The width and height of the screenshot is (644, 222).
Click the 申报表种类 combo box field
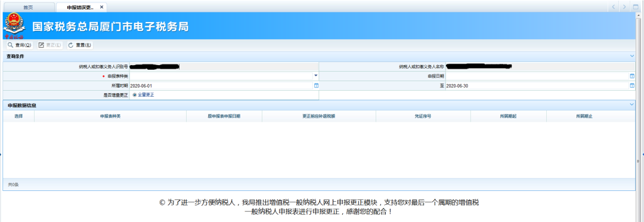224,76
